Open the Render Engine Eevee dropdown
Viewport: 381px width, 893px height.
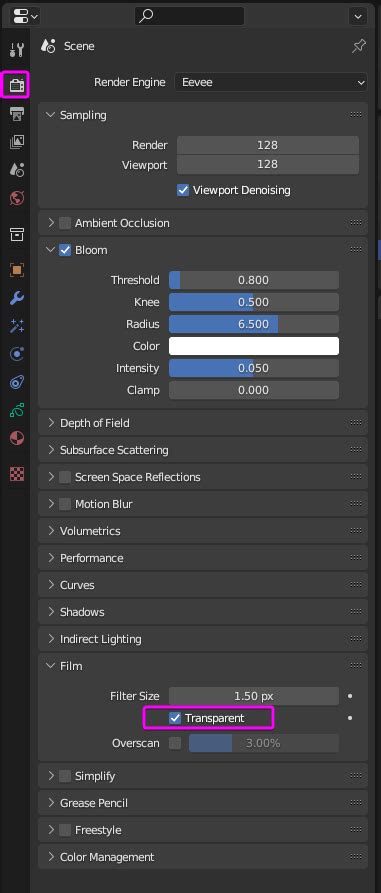(271, 83)
